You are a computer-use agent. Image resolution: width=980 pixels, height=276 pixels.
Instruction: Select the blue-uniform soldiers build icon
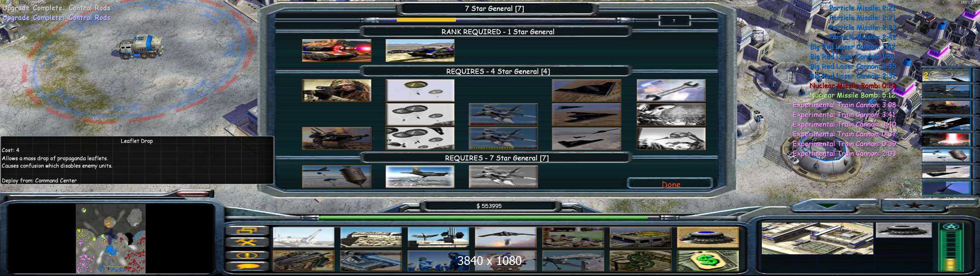(x=438, y=261)
